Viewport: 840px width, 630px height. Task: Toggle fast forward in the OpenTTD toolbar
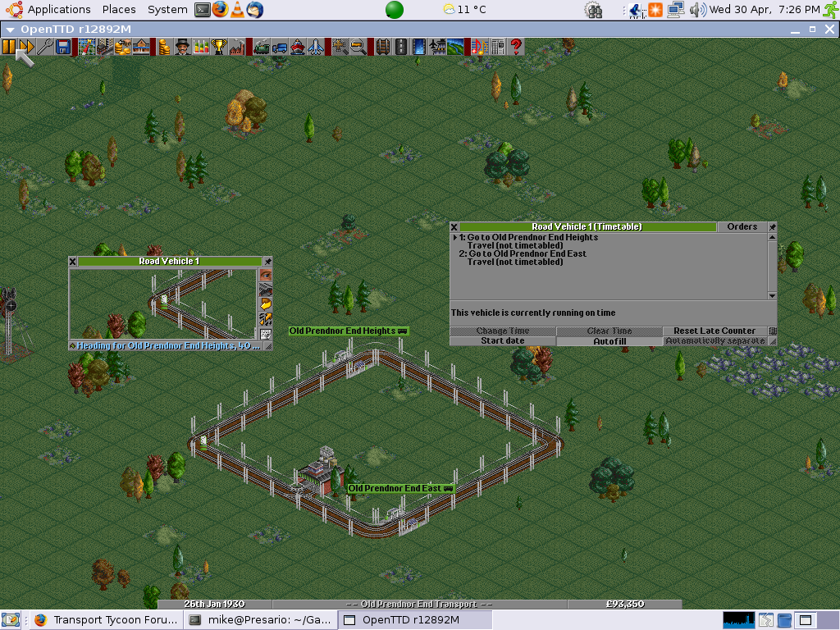27,47
